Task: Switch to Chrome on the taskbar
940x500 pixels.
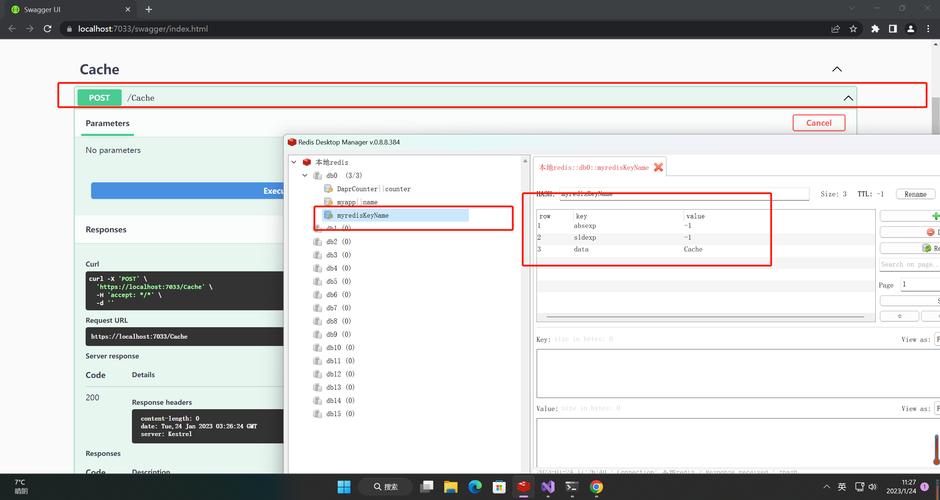Action: (x=596, y=487)
